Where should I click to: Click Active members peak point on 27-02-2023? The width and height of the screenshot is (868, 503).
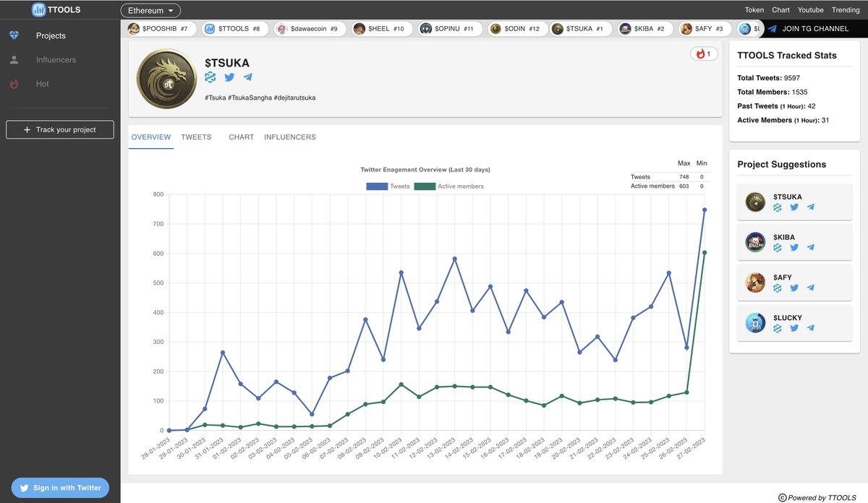point(705,253)
